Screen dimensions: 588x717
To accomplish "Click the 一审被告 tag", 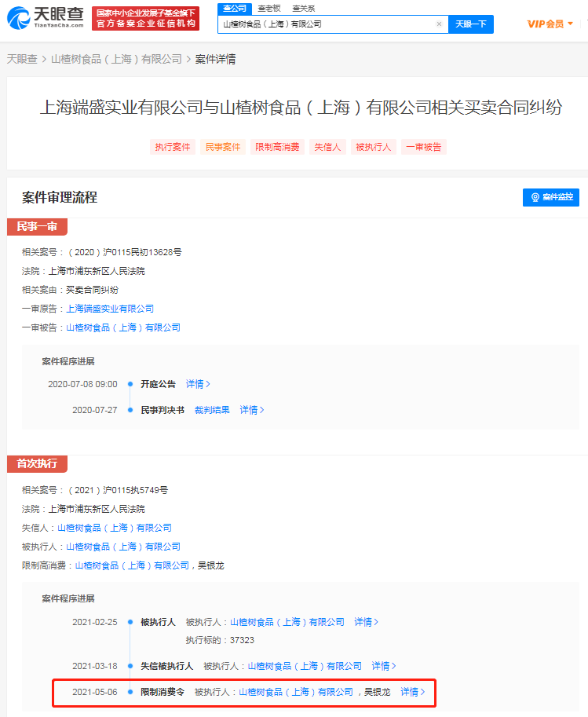I will [x=424, y=147].
